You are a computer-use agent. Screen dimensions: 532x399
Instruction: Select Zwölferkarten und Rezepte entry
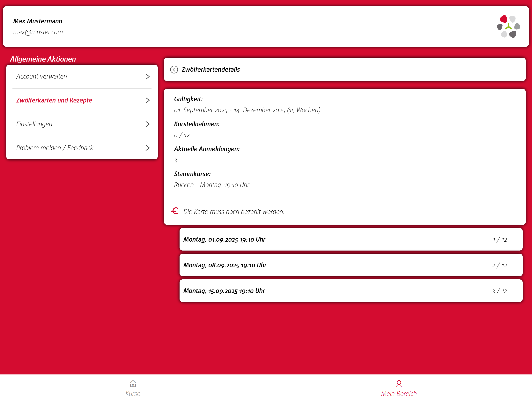pos(82,100)
